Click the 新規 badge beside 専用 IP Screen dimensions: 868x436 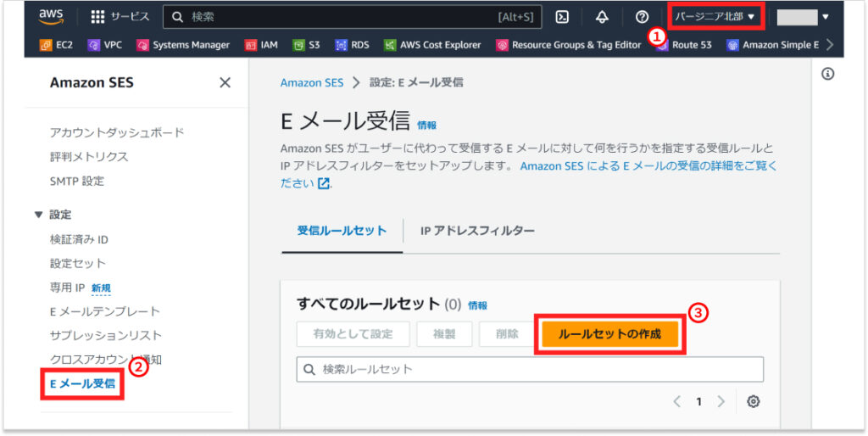[102, 288]
